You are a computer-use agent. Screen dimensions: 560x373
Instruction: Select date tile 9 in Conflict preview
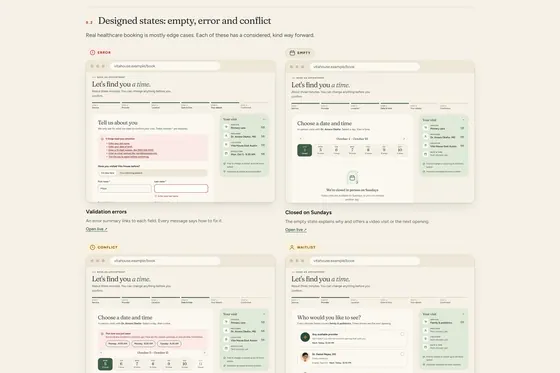169,364
